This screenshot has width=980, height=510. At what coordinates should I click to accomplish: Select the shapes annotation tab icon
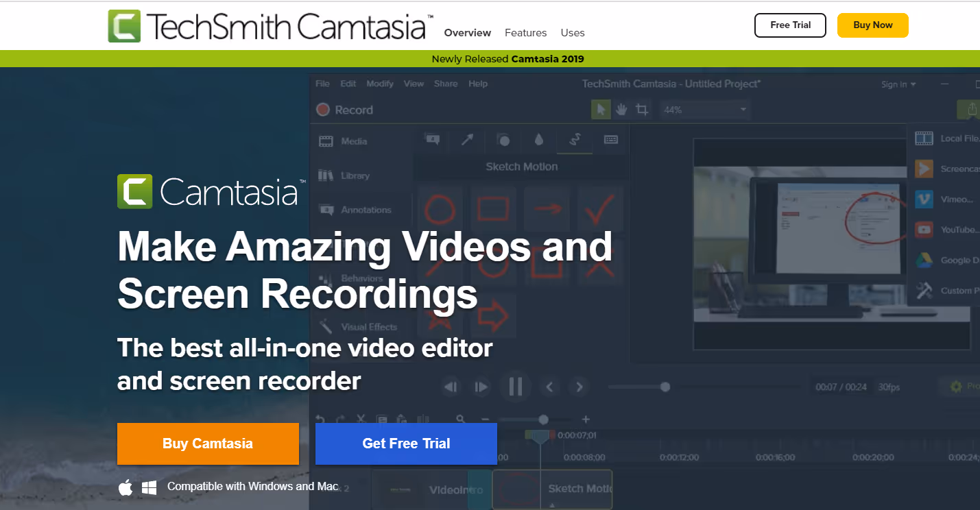click(503, 140)
